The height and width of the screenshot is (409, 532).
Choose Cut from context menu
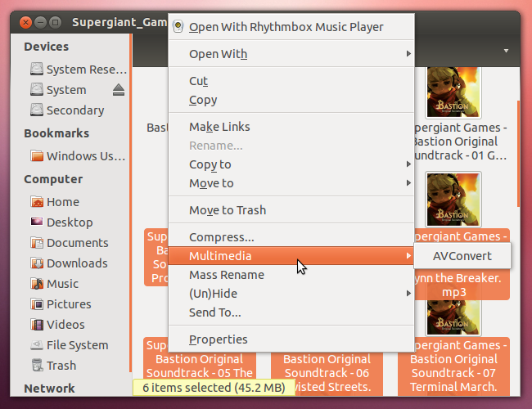point(291,81)
